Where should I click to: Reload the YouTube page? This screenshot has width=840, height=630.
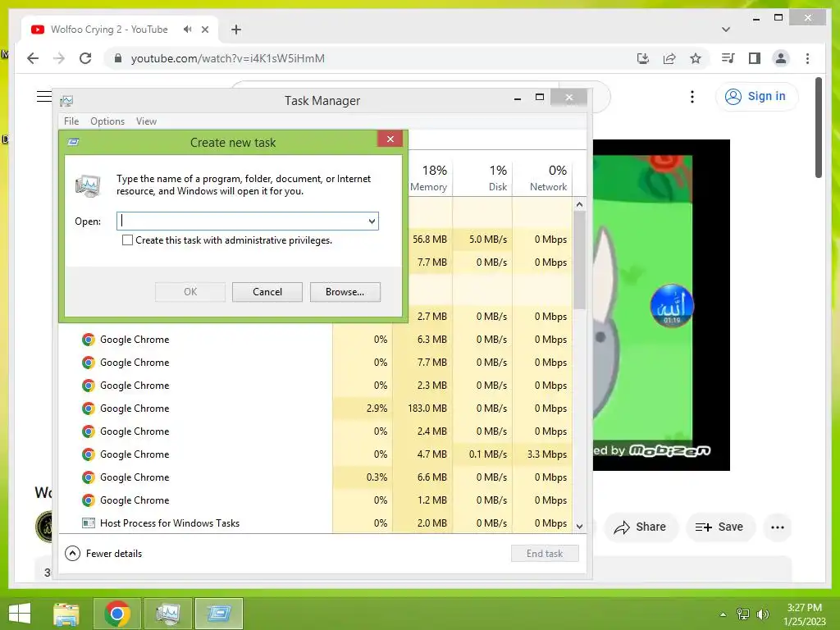tap(85, 58)
